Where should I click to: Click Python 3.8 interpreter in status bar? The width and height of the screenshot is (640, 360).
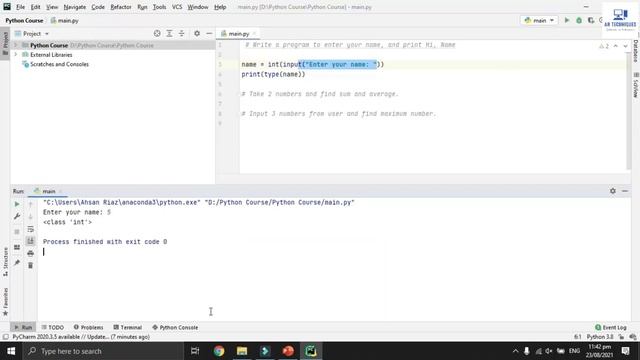pyautogui.click(x=600, y=337)
